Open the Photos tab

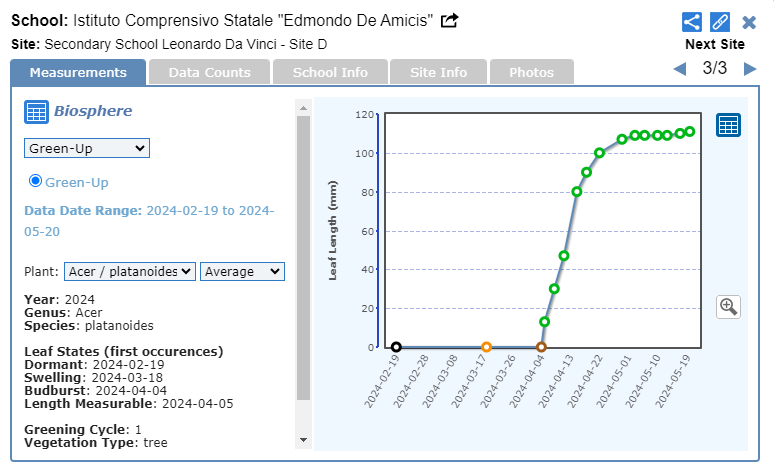tap(531, 72)
